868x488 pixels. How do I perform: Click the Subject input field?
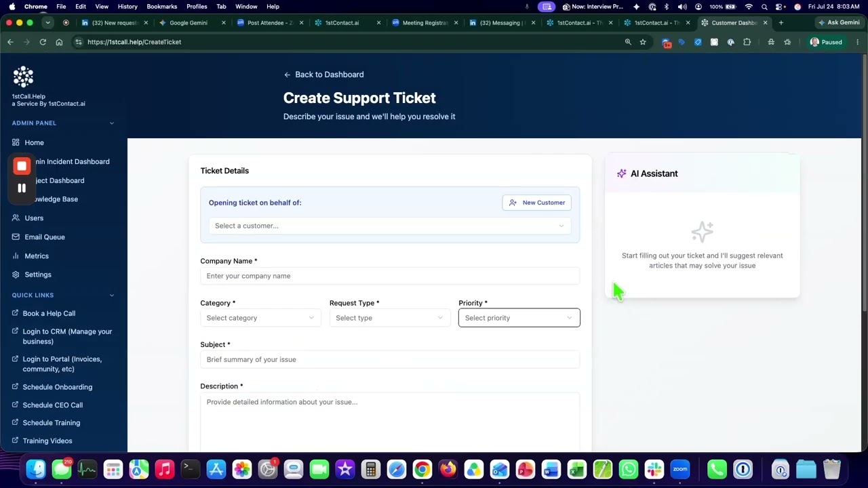390,360
